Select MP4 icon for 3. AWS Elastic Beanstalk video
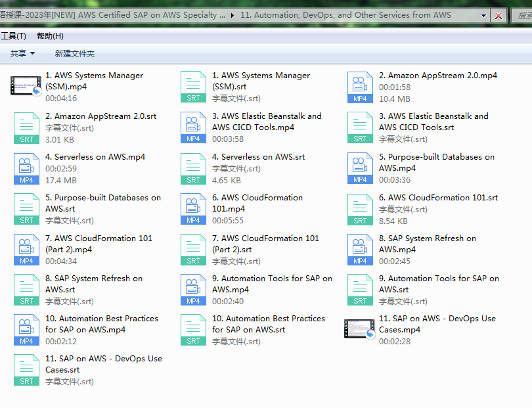This screenshot has height=408, width=532. (193, 127)
